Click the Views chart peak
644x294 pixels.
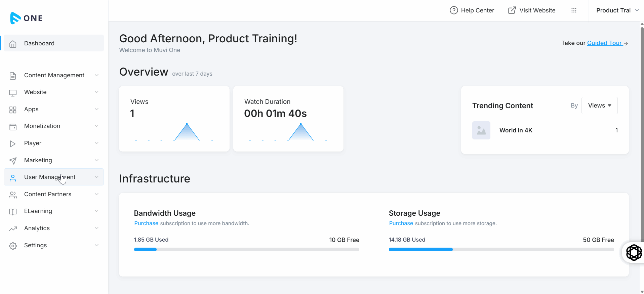(x=187, y=124)
